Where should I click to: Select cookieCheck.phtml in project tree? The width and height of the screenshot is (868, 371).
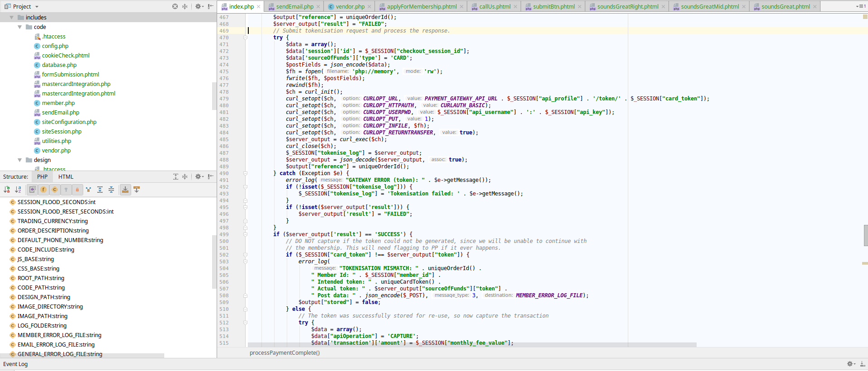[66, 55]
